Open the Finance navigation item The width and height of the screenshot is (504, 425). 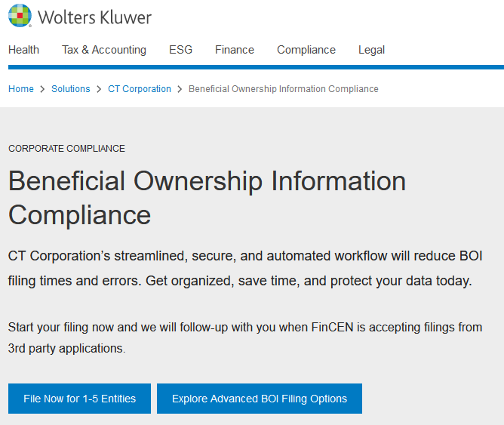click(235, 50)
